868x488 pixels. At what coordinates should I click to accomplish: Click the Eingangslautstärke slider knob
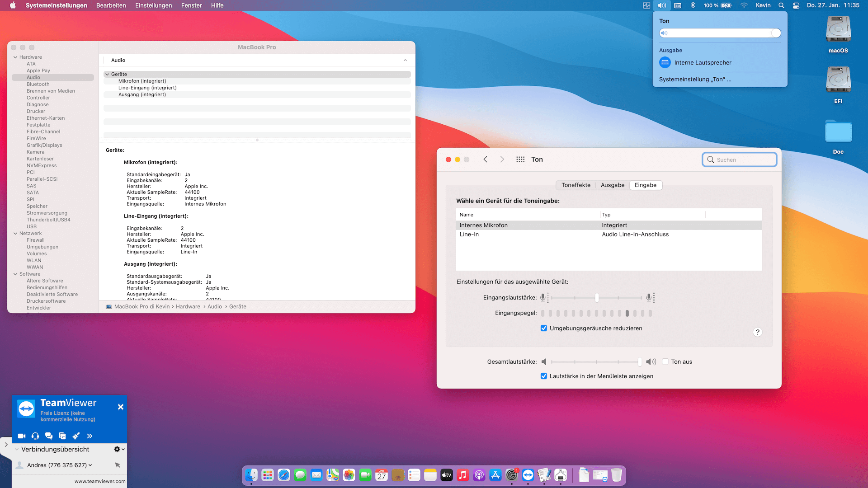(x=597, y=298)
